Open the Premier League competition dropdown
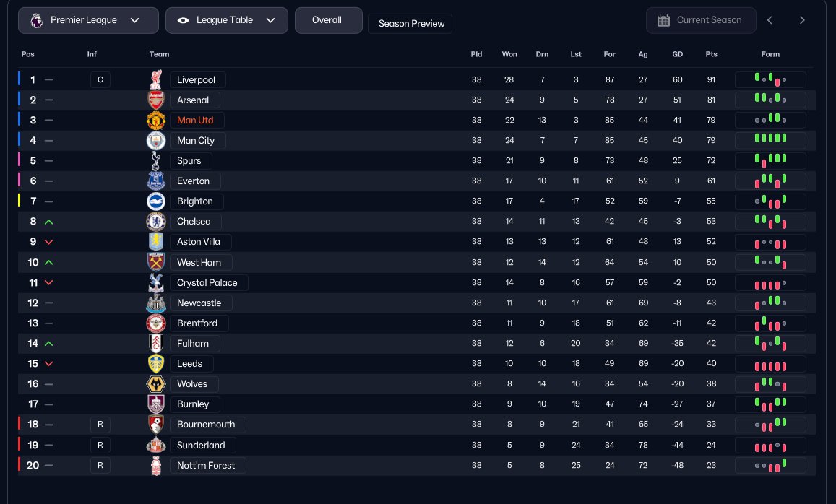 click(88, 20)
